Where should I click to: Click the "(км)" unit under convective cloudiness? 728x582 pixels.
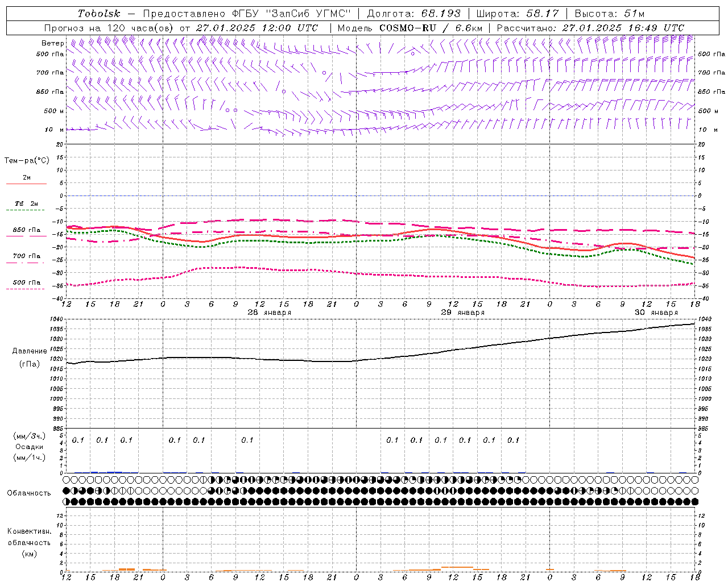point(30,554)
